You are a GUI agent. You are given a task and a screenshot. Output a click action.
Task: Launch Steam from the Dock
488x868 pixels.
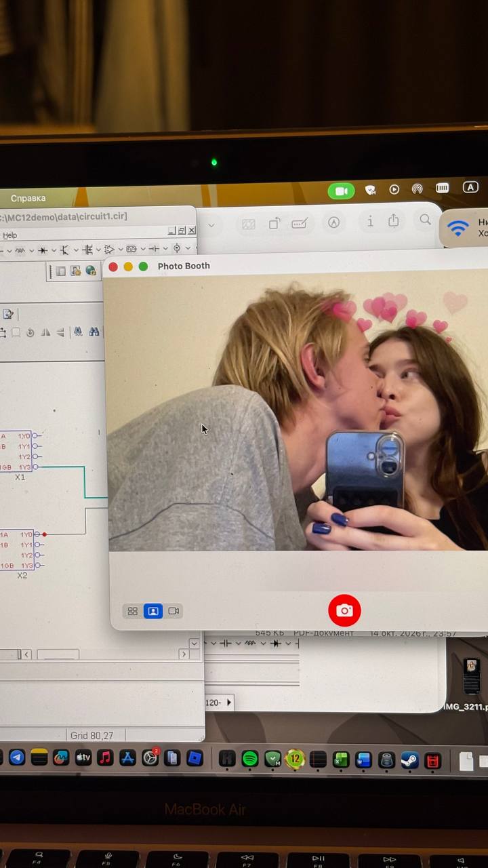409,759
